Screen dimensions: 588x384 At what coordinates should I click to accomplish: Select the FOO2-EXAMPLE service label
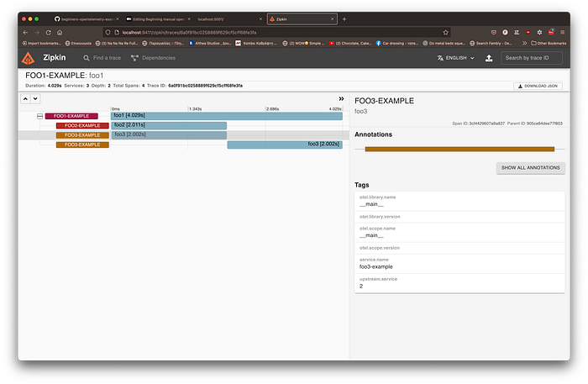(x=82, y=126)
